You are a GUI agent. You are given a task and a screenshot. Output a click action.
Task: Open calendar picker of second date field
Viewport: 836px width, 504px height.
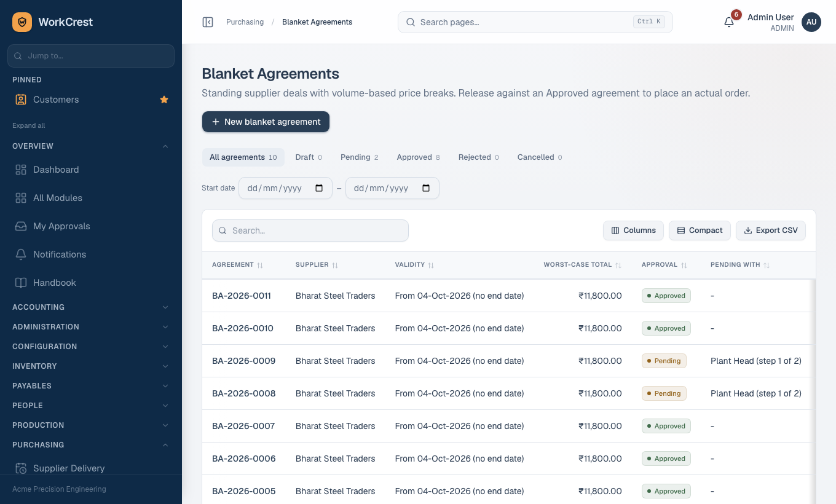click(426, 188)
